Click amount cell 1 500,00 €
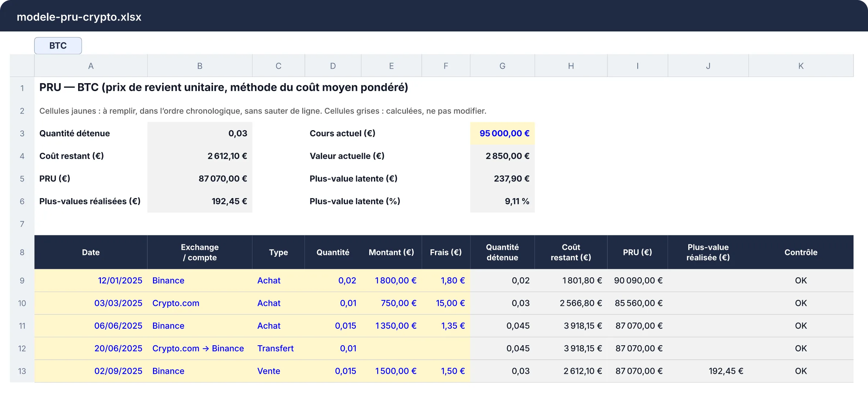868x402 pixels. pyautogui.click(x=391, y=371)
